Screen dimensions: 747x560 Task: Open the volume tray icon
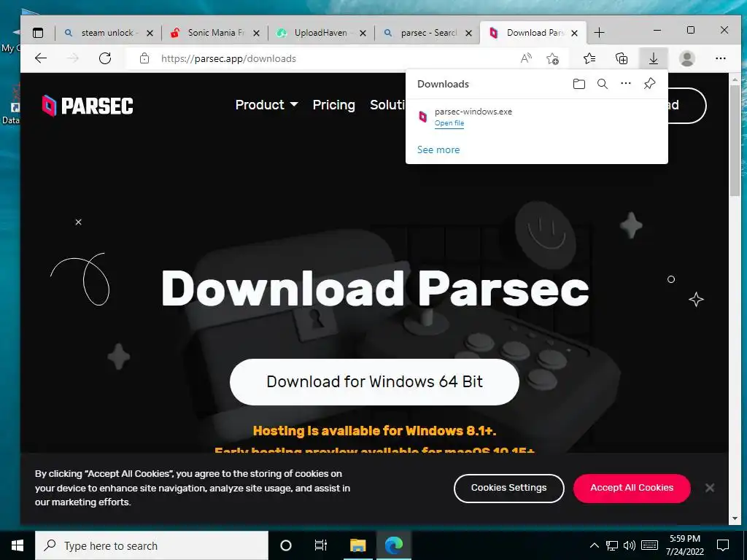tap(630, 545)
